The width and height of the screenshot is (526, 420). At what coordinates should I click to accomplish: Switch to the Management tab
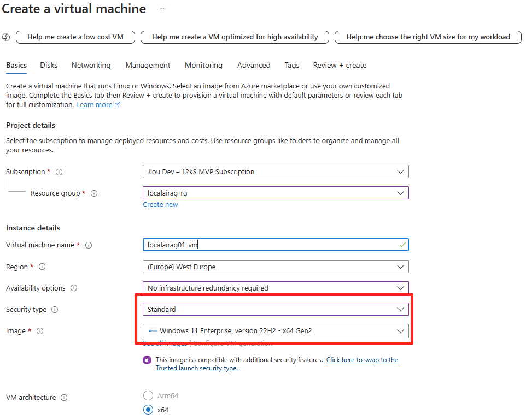point(148,66)
